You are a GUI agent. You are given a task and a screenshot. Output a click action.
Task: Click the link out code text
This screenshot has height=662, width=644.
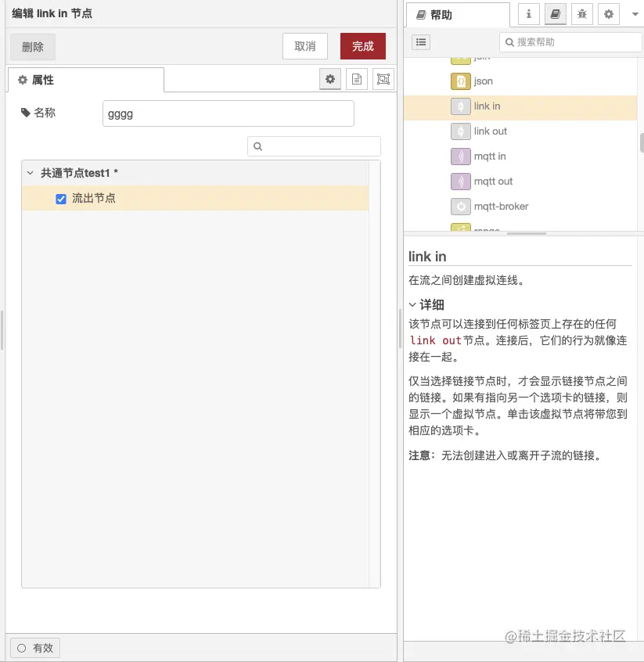click(435, 340)
